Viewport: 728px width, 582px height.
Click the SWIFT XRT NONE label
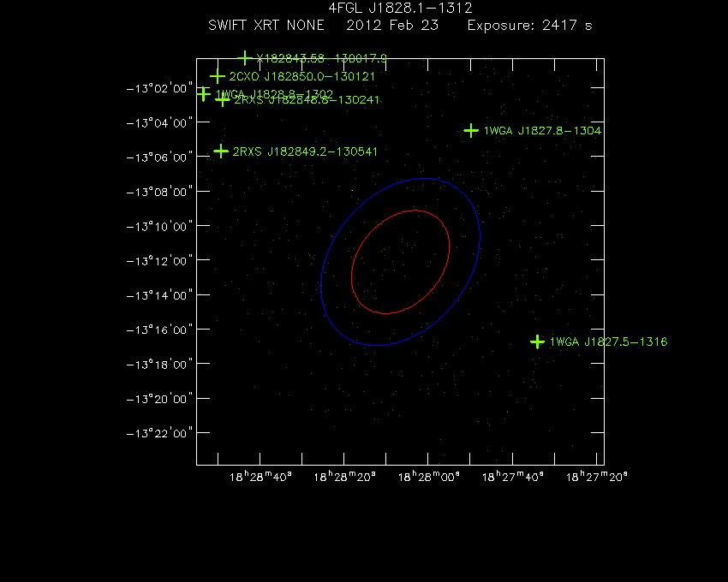(266, 25)
